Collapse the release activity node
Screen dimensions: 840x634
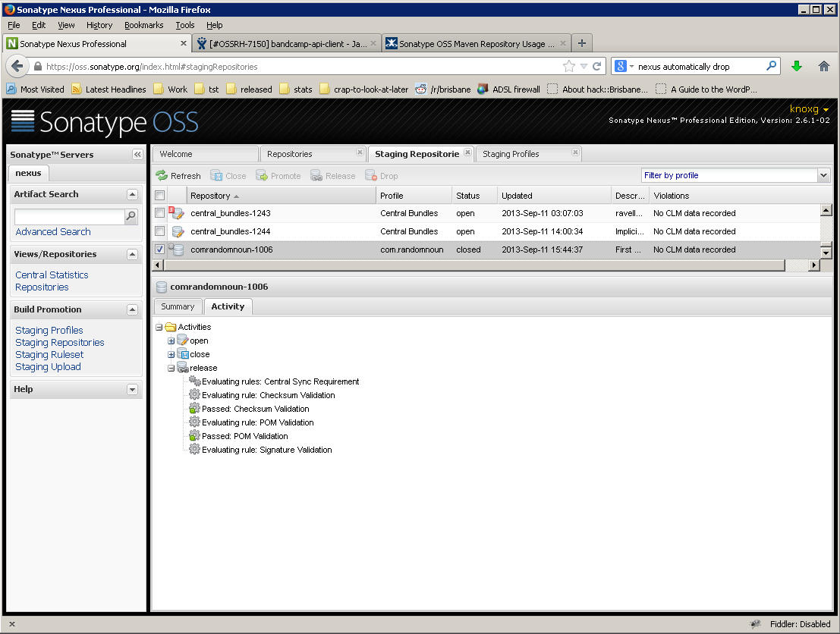tap(171, 368)
